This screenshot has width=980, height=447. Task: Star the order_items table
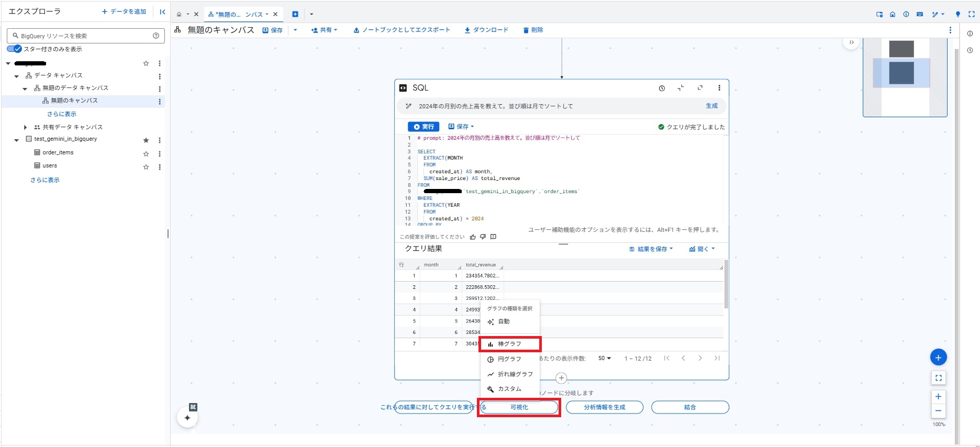tap(146, 154)
